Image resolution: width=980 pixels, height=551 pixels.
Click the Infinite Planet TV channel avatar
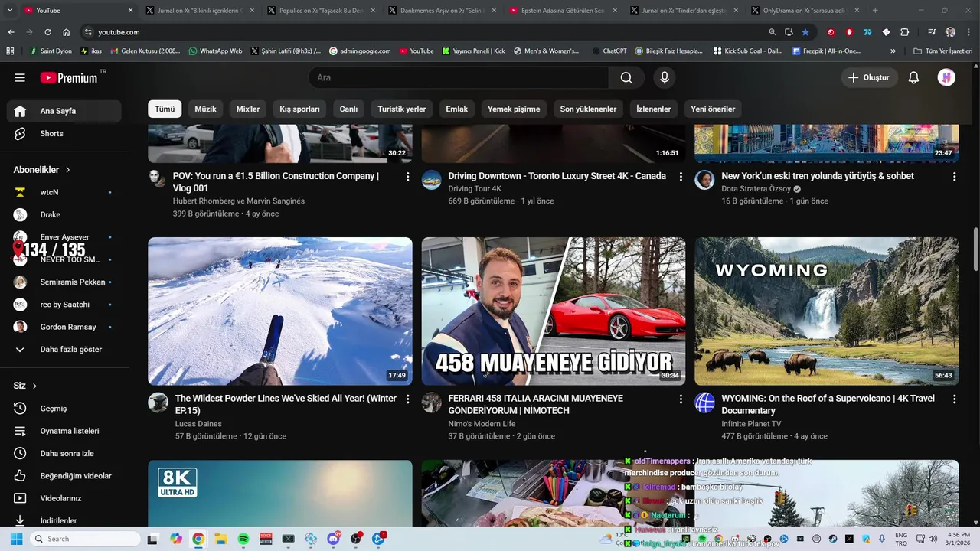point(704,403)
